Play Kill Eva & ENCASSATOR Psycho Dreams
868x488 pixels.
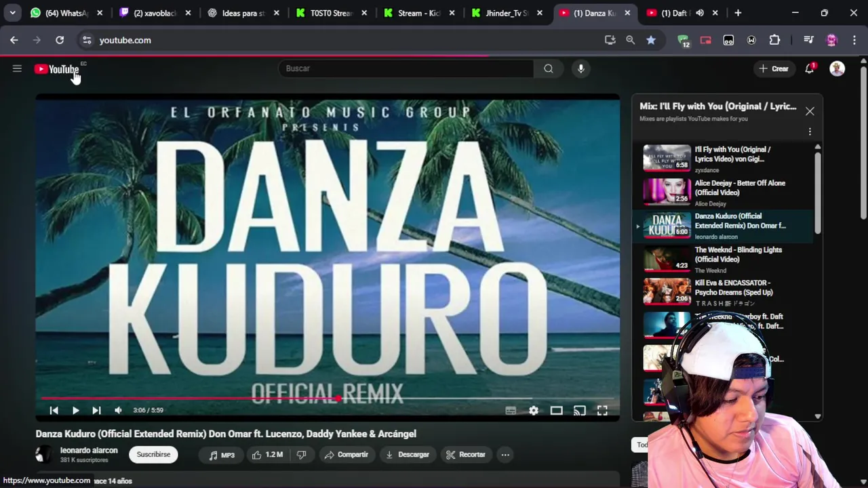(722, 292)
